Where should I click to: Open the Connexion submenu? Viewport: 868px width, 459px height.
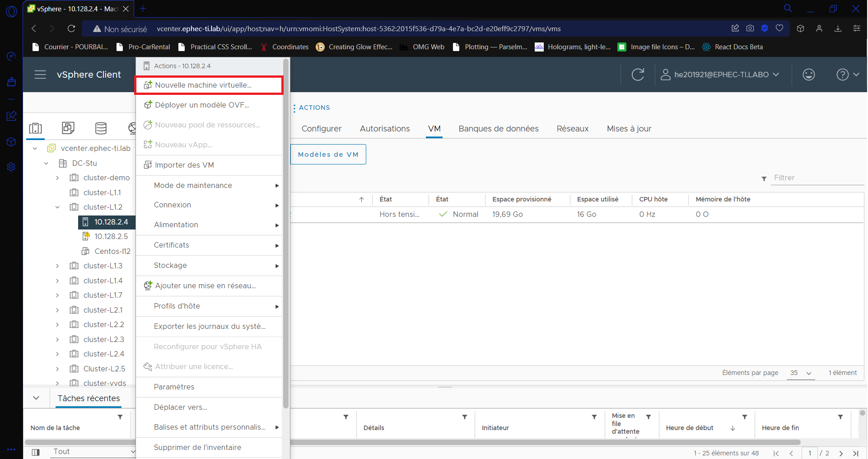point(209,205)
